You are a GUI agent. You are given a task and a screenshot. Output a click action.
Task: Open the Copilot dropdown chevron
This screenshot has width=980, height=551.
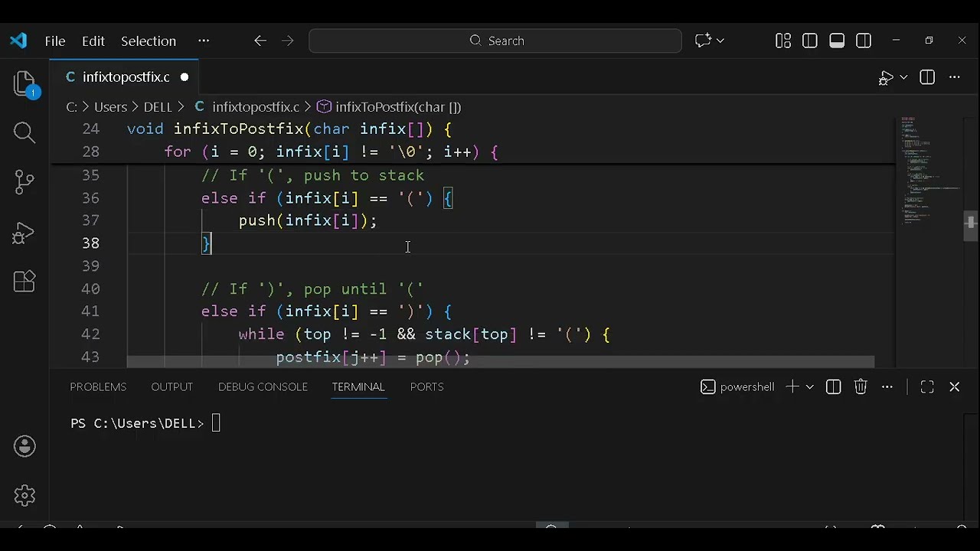pyautogui.click(x=720, y=41)
